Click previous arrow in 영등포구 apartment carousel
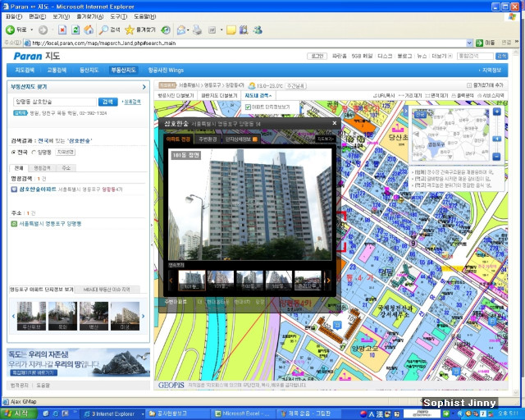 point(13,316)
